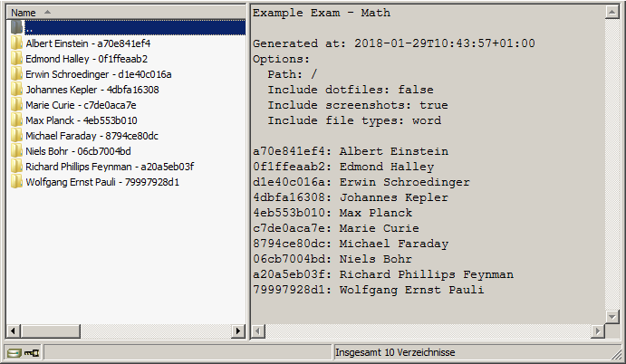Select 'Wolfgang Ernst Pauli - 79997928d1' folder name
626x364 pixels.
(x=102, y=182)
